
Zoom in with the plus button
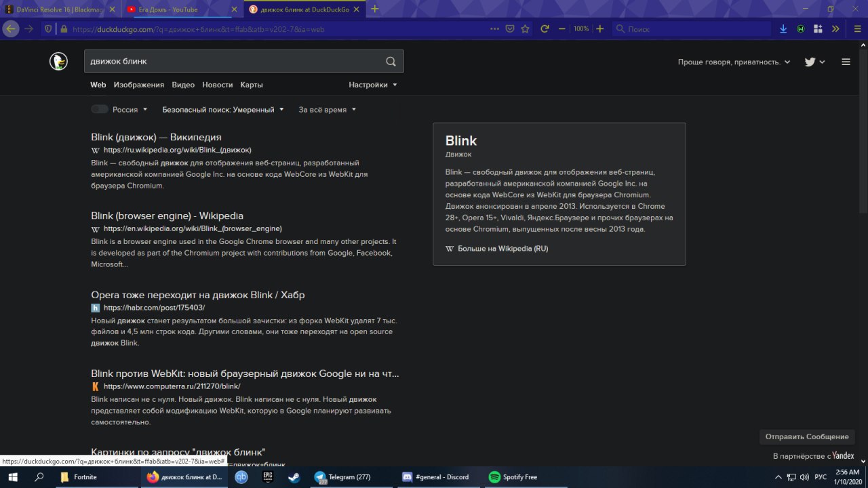coord(600,29)
